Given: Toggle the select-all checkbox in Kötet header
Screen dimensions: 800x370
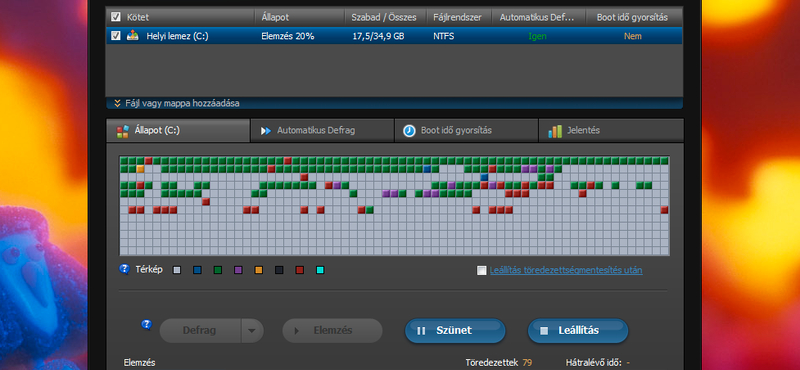Looking at the screenshot, I should click(115, 17).
